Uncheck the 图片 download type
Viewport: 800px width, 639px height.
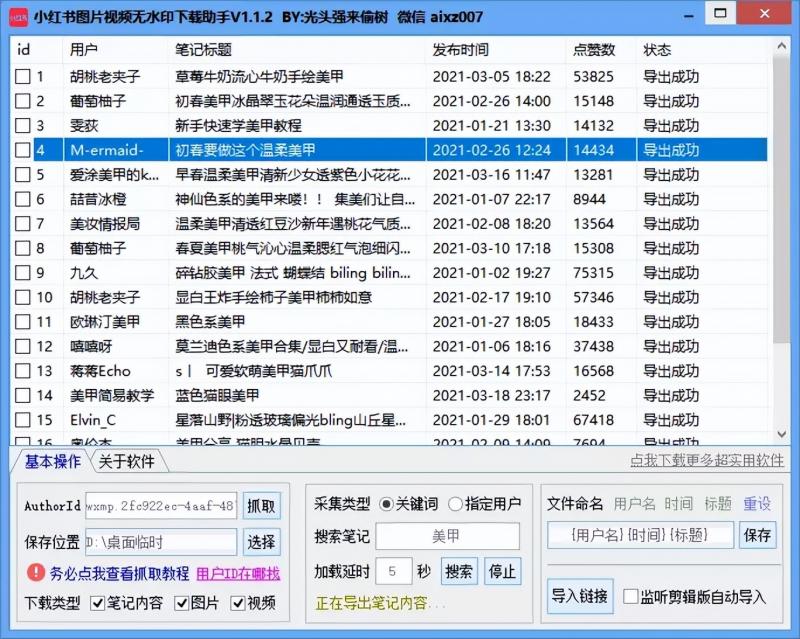[x=181, y=604]
